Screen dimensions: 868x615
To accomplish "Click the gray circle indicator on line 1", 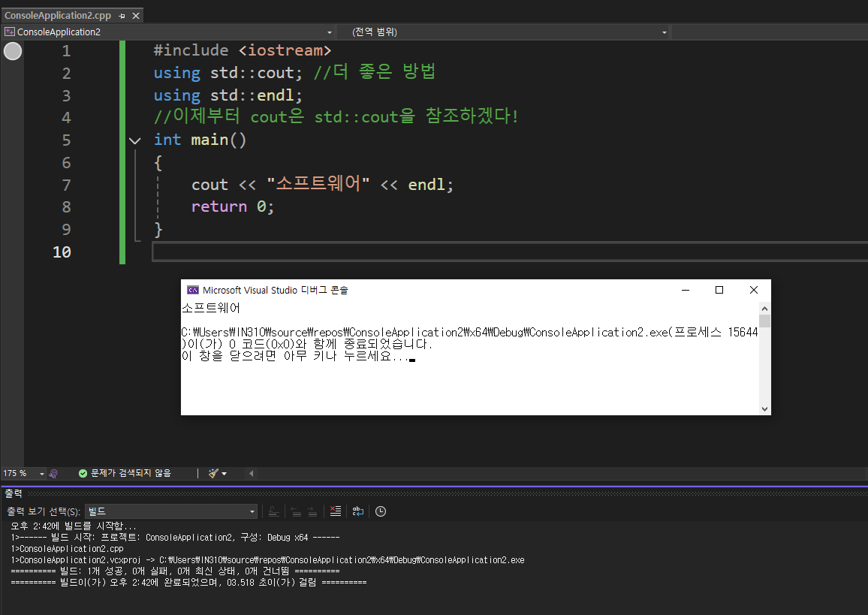I will (x=13, y=51).
